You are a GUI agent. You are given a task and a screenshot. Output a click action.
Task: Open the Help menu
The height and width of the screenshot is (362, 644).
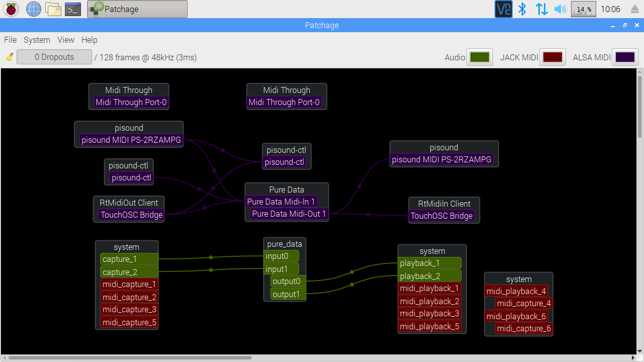[90, 40]
